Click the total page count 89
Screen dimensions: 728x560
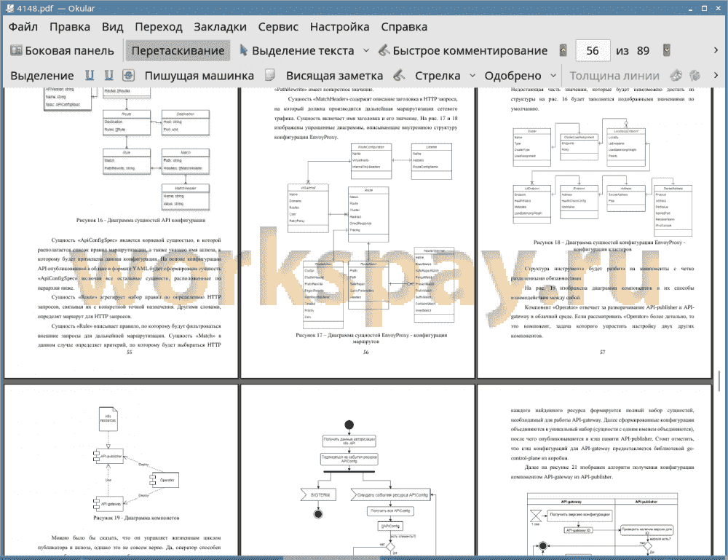tap(643, 51)
